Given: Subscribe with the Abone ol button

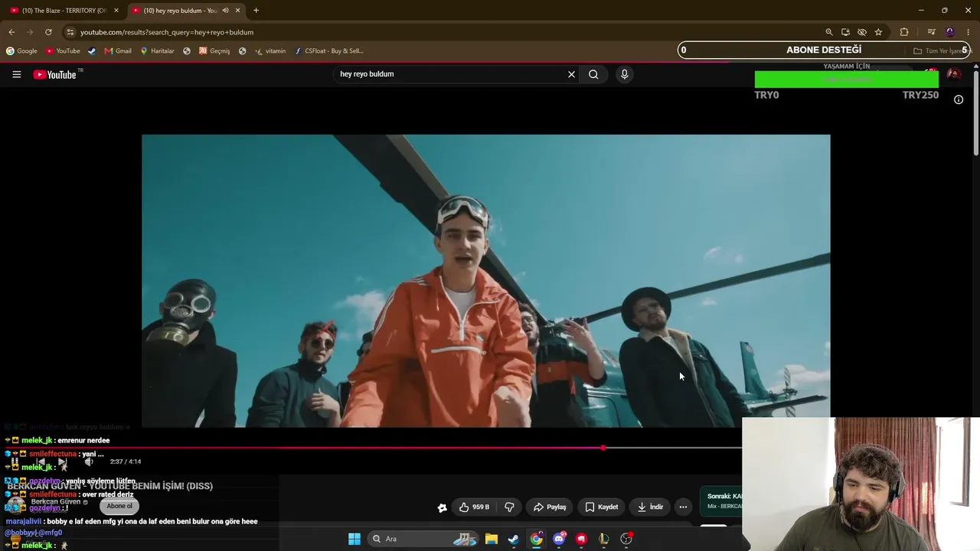Looking at the screenshot, I should click(x=119, y=506).
